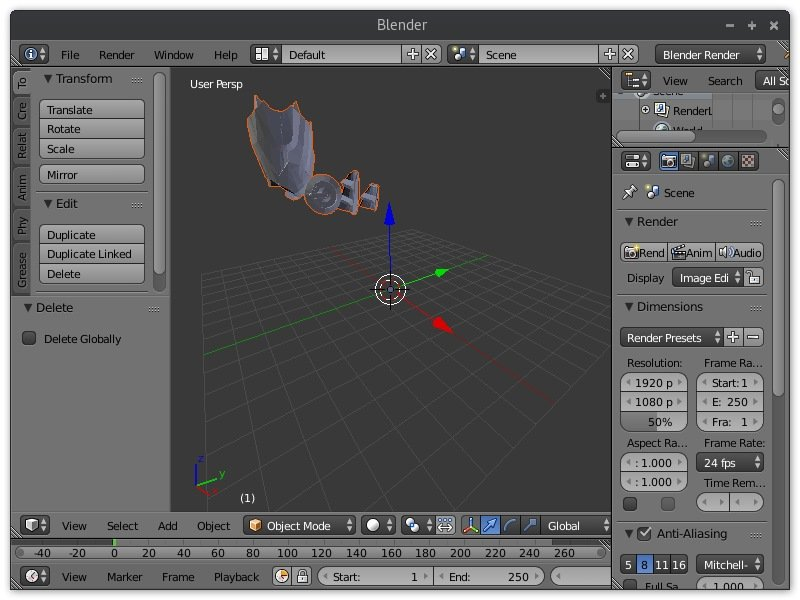Screen dimensions: 800x600
Task: Tick the right checkbox below Aspect Ratio
Action: pyautogui.click(x=668, y=504)
